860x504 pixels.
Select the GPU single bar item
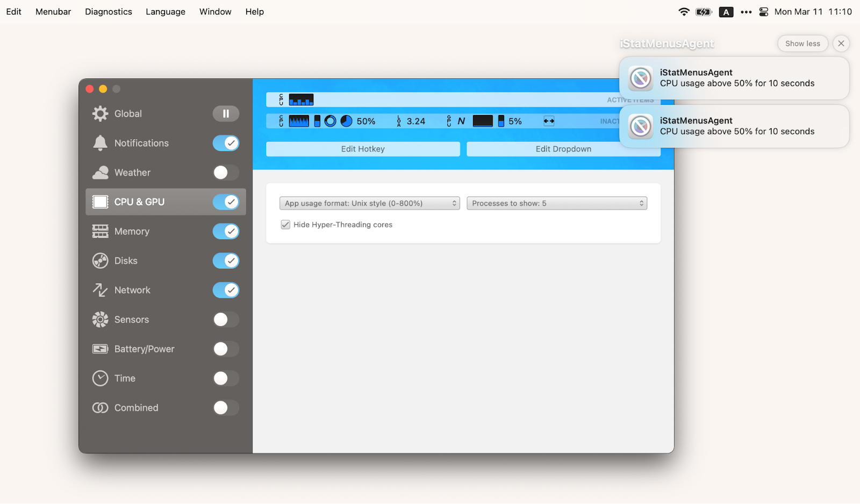click(x=501, y=121)
